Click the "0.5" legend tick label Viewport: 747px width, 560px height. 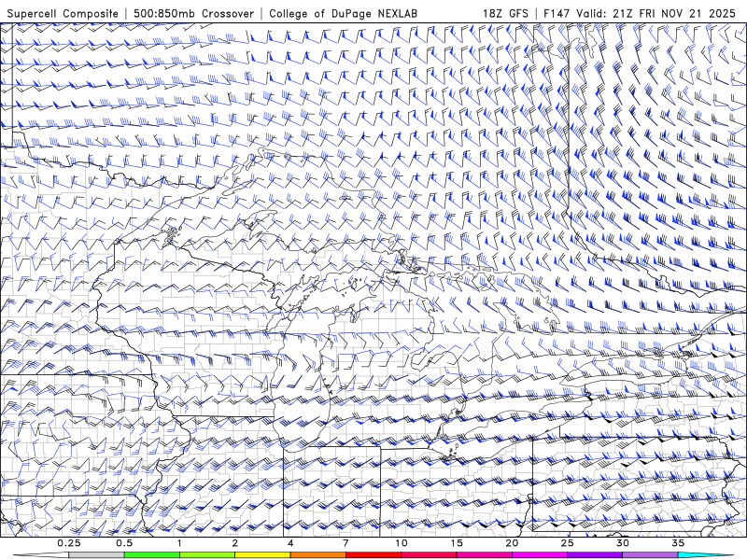pyautogui.click(x=124, y=543)
